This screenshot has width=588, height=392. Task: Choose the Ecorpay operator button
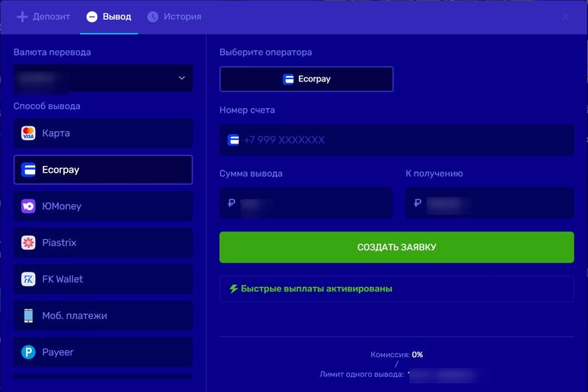[306, 79]
